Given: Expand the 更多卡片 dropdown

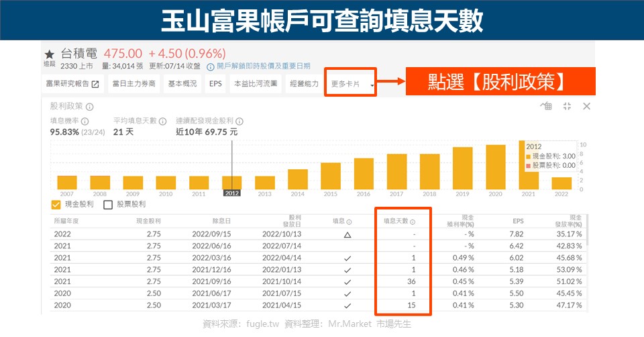Looking at the screenshot, I should pos(350,84).
